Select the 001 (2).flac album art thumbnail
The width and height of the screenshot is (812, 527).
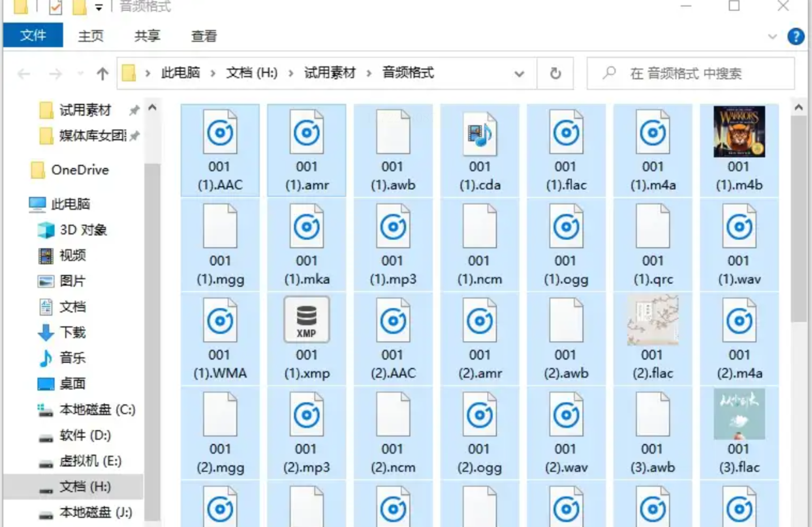tap(653, 320)
